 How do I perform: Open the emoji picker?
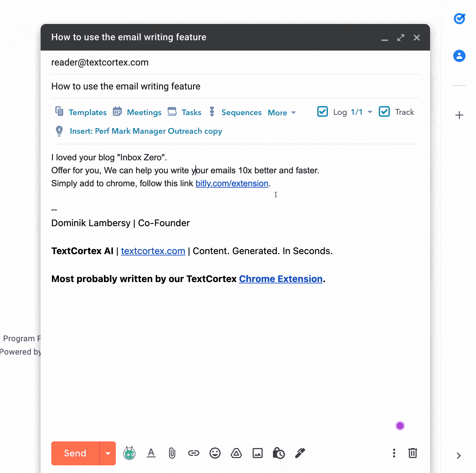click(215, 453)
